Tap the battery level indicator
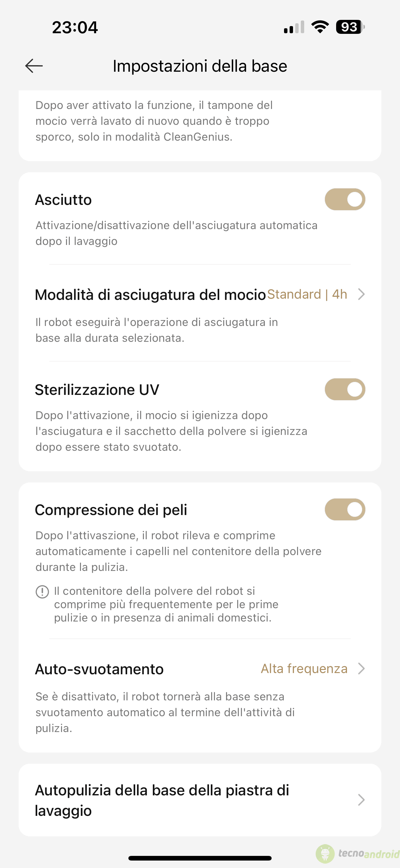Image resolution: width=400 pixels, height=868 pixels. click(350, 27)
